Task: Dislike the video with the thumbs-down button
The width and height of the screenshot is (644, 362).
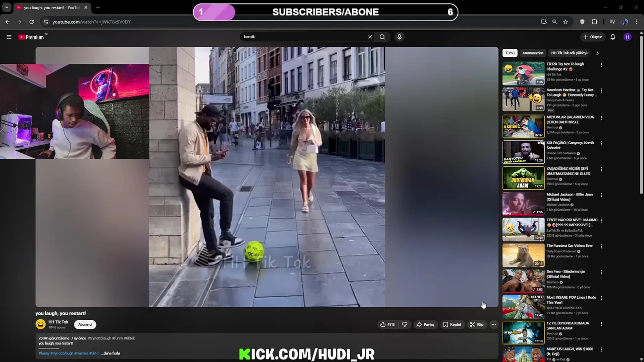Action: coord(405,325)
